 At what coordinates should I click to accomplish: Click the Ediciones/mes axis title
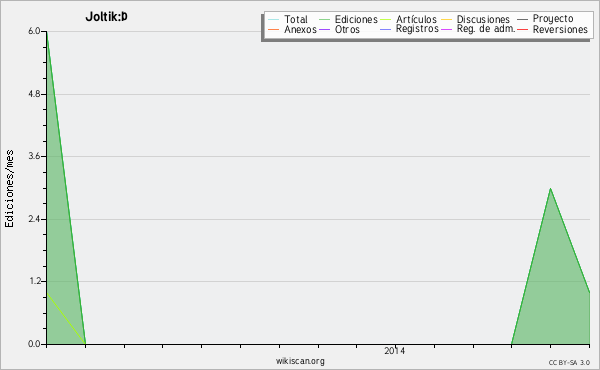(9, 189)
